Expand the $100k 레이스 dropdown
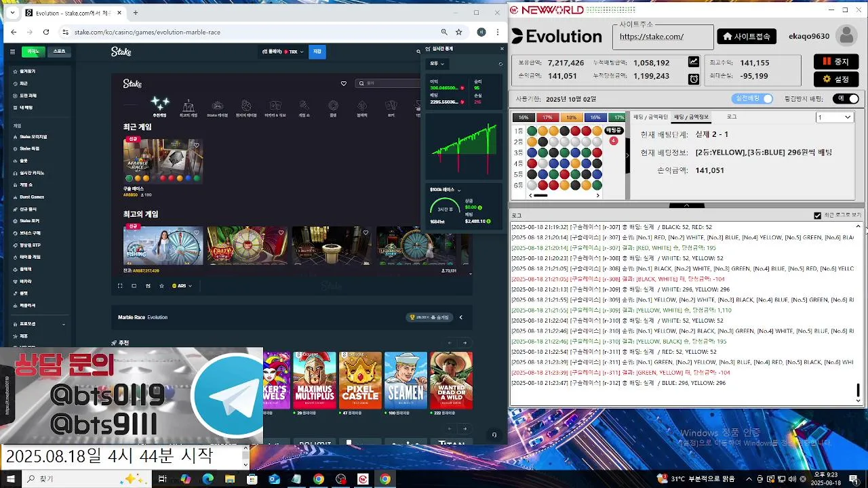868x488 pixels. (x=445, y=190)
